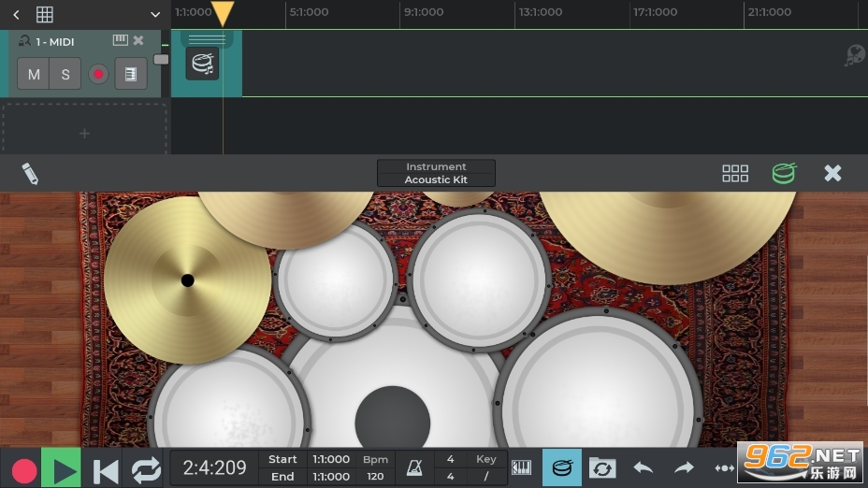Go back using the left arrow

click(x=16, y=15)
